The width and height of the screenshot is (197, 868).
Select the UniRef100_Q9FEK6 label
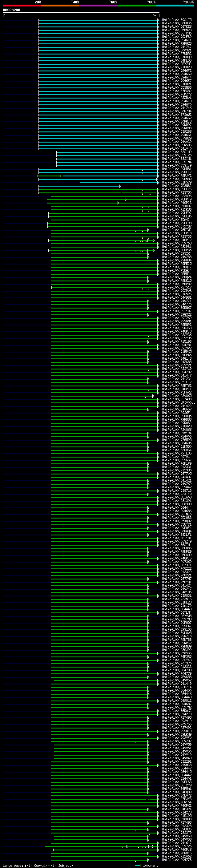(x=177, y=189)
